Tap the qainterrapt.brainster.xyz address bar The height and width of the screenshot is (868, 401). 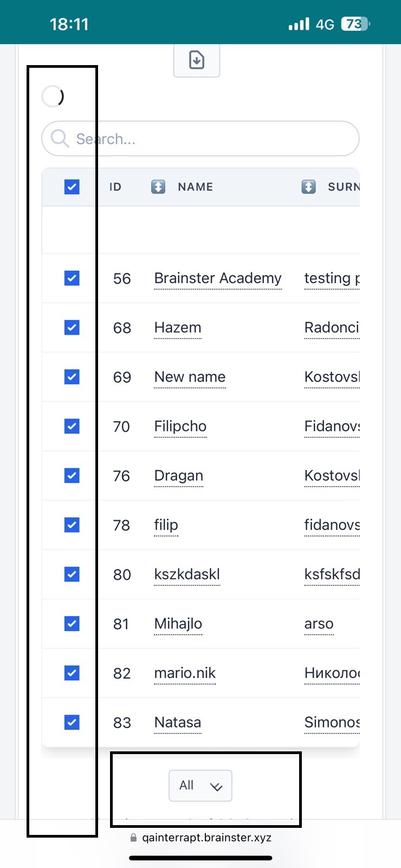pos(206,838)
